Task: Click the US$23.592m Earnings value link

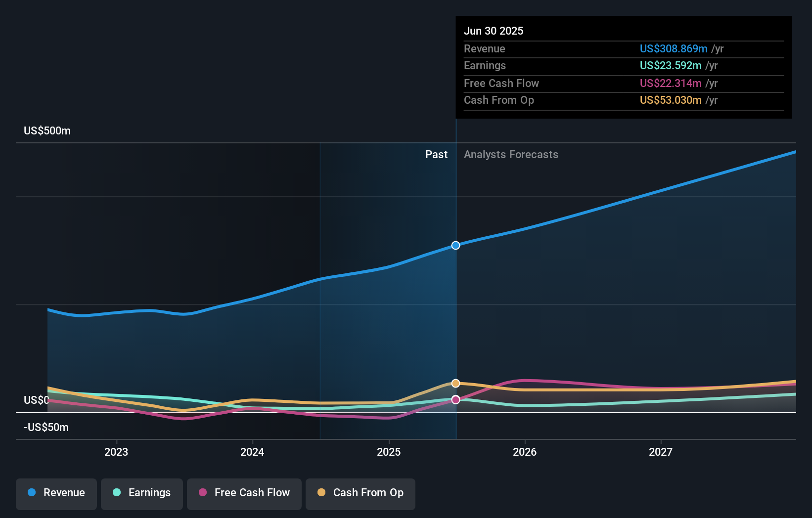Action: (x=670, y=65)
